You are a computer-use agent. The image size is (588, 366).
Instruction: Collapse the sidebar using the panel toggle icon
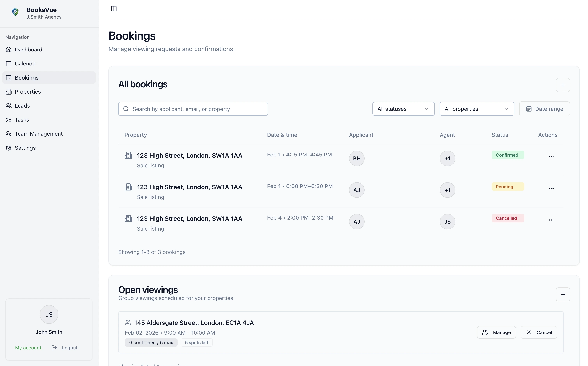pos(114,8)
